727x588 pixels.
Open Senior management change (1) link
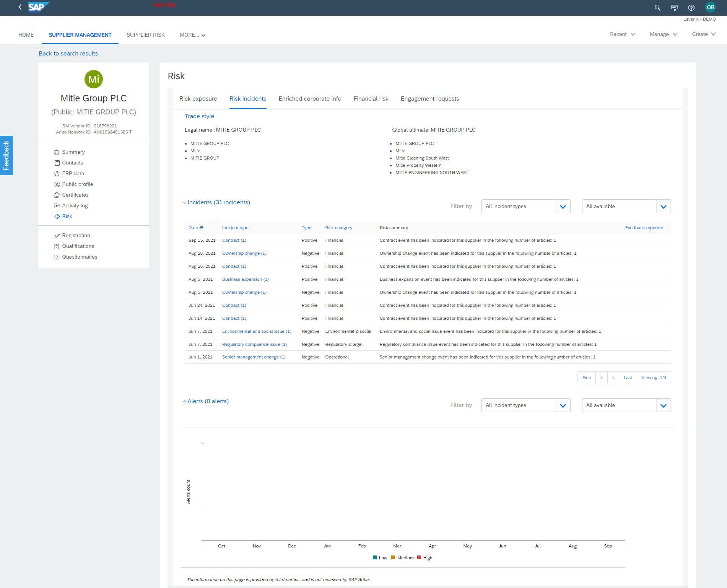(x=254, y=357)
